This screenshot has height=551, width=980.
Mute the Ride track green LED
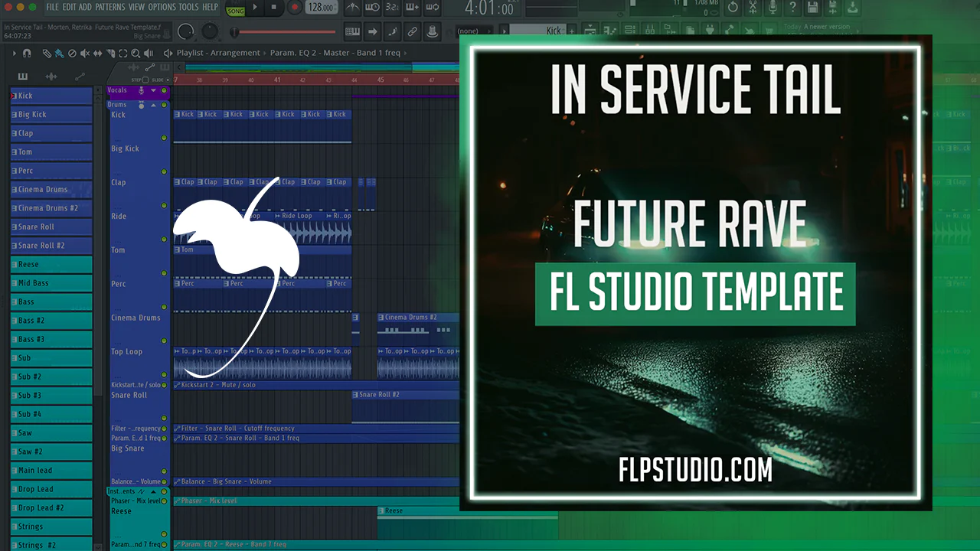pos(164,239)
